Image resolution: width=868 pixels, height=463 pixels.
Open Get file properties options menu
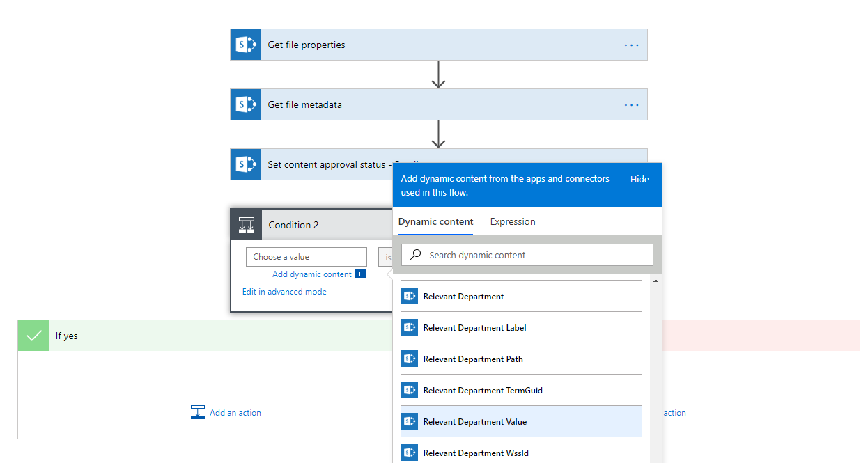coord(631,45)
